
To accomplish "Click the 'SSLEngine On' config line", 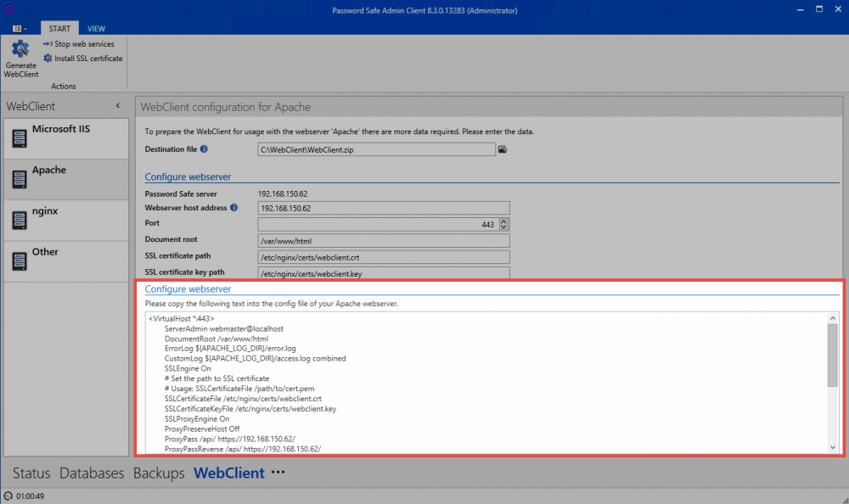I will [188, 368].
